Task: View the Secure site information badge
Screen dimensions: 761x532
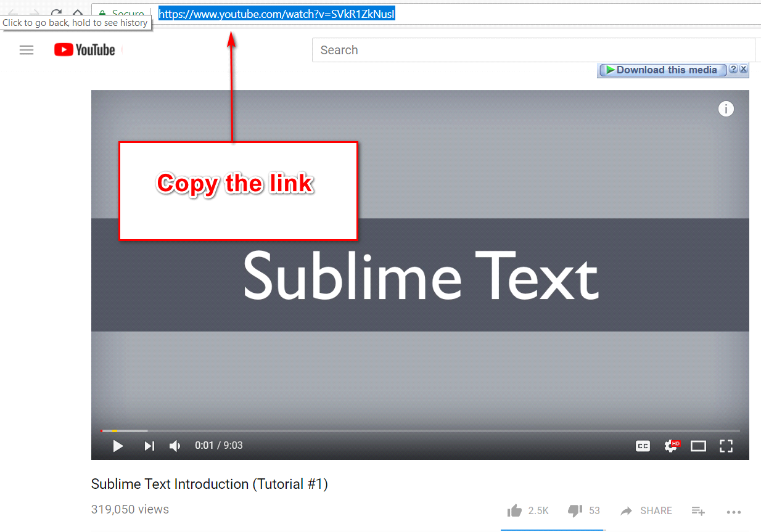Action: [122, 13]
